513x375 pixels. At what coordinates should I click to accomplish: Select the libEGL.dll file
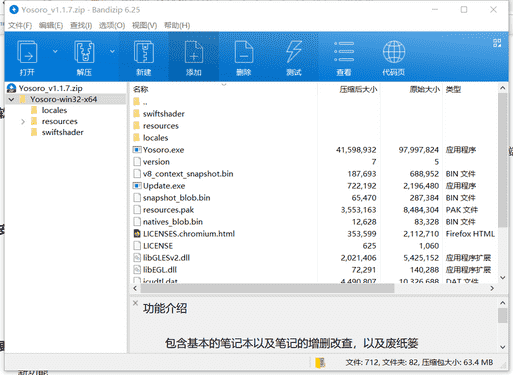coord(160,270)
